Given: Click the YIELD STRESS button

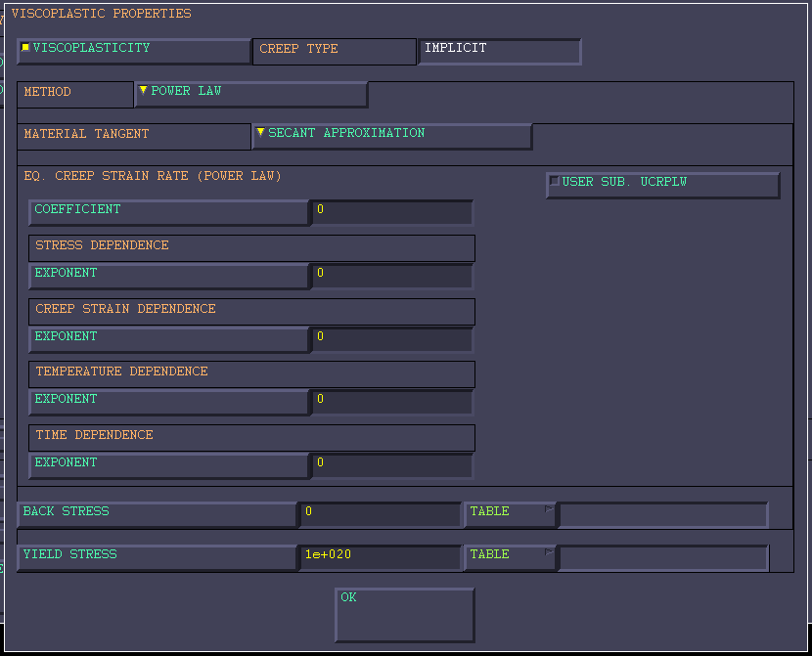Looking at the screenshot, I should pos(158,557).
